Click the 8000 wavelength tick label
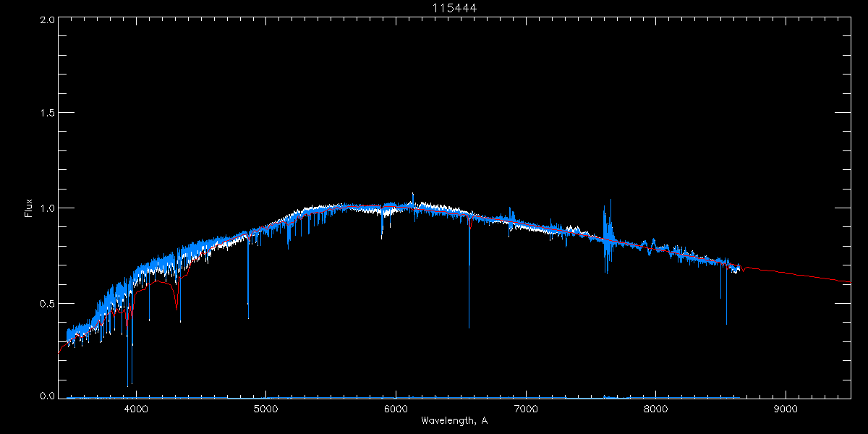868x434 pixels. [656, 409]
